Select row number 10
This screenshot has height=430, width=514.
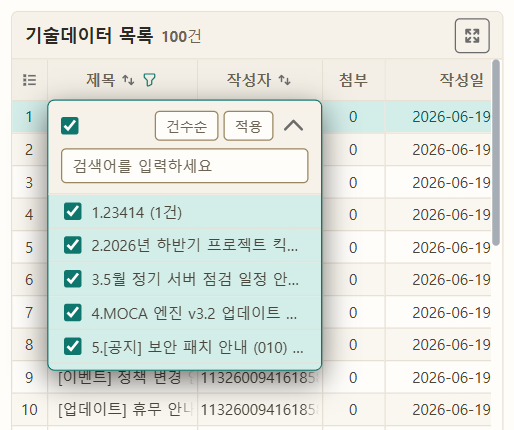[x=29, y=410]
